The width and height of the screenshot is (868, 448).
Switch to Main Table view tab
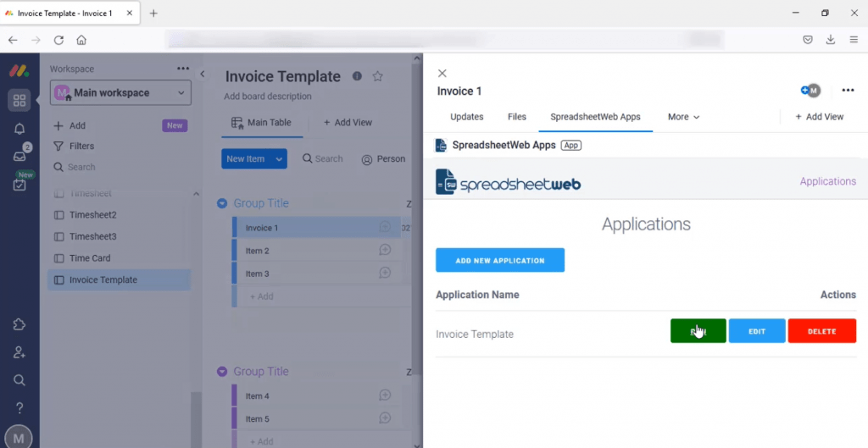[x=262, y=123]
